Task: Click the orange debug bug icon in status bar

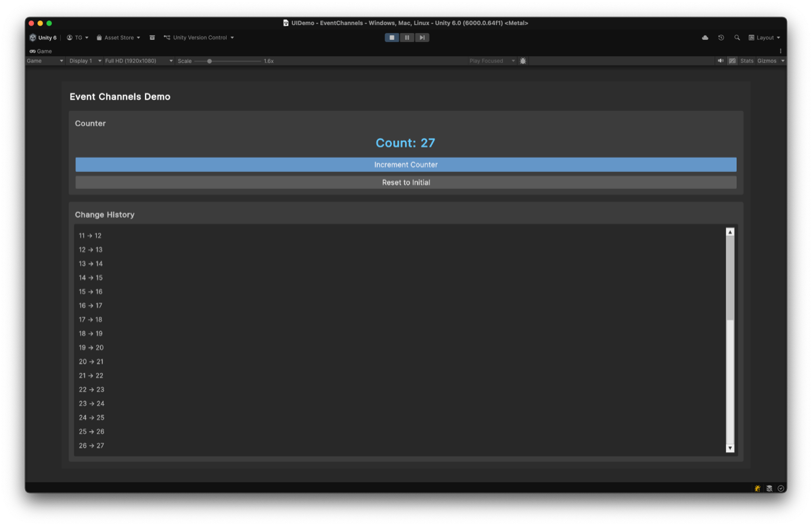Action: (757, 488)
